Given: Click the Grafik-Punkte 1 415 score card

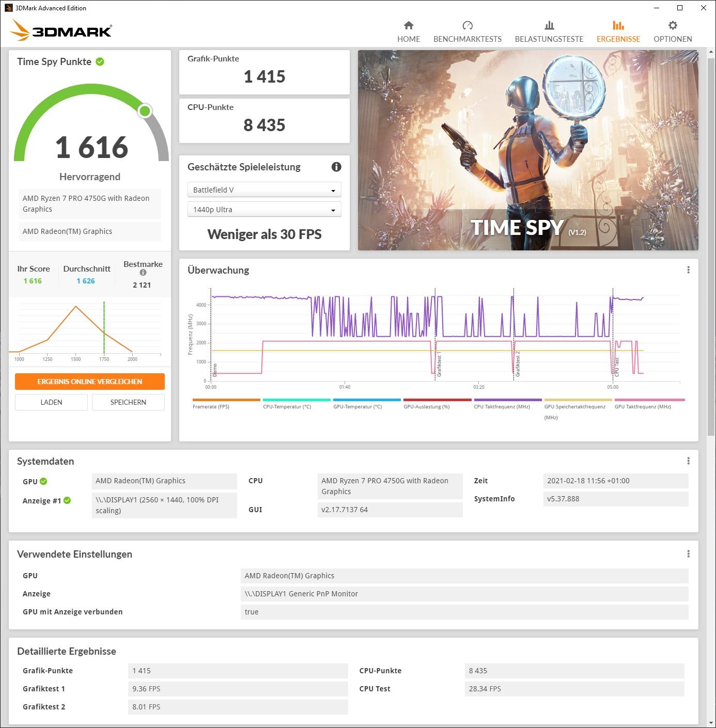Looking at the screenshot, I should [264, 72].
